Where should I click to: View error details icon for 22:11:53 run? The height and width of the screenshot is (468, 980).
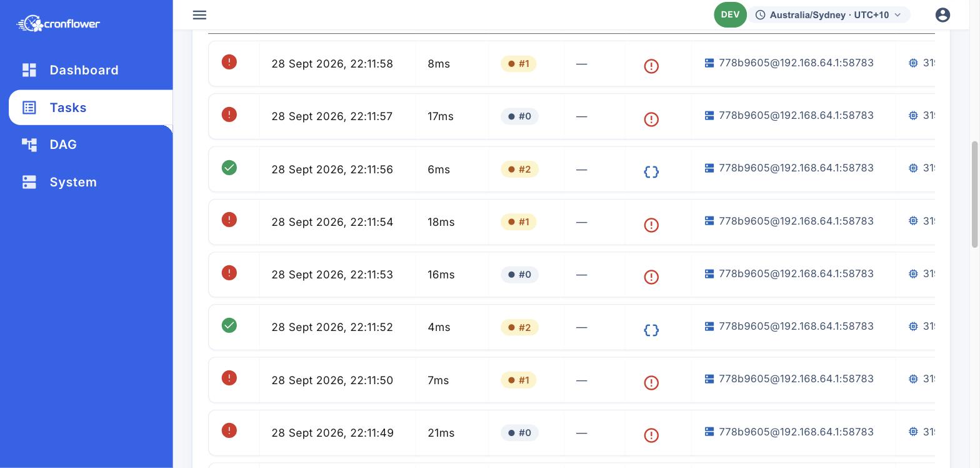point(651,277)
